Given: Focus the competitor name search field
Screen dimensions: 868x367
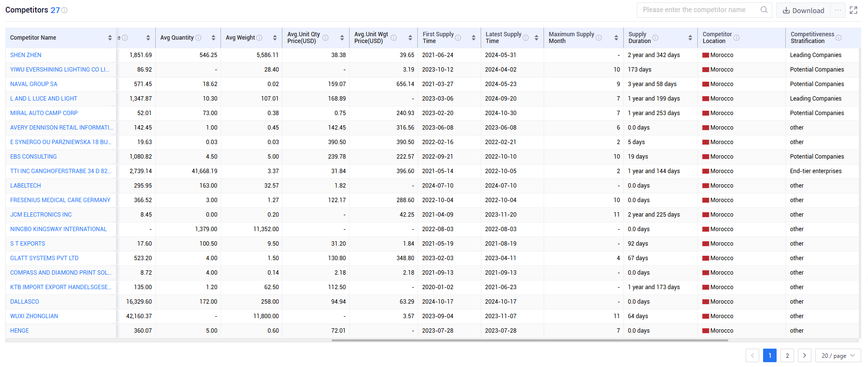Looking at the screenshot, I should pos(700,10).
